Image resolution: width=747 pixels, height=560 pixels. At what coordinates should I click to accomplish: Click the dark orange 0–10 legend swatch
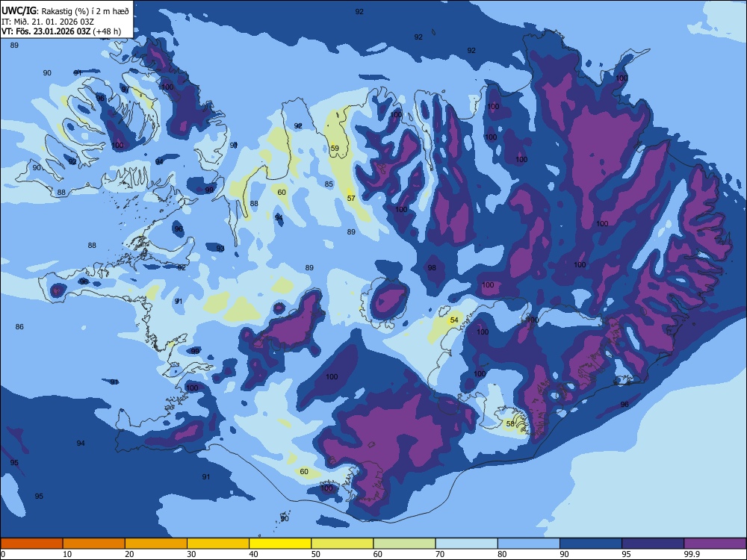coord(31,544)
